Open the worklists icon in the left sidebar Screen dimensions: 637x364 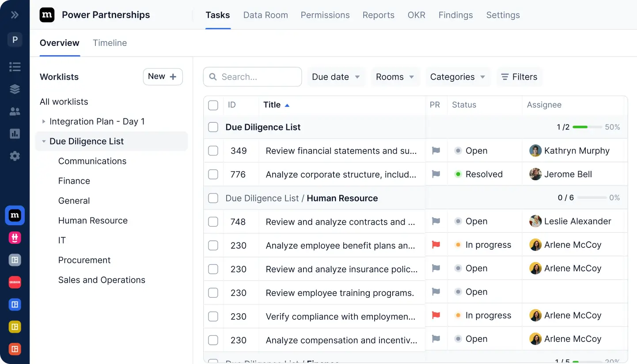pyautogui.click(x=15, y=67)
